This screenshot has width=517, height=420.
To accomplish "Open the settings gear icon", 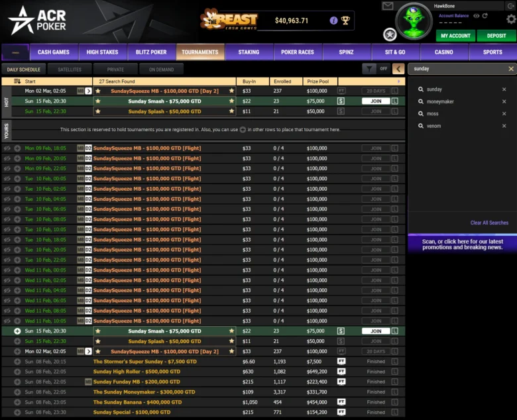I will (511, 19).
